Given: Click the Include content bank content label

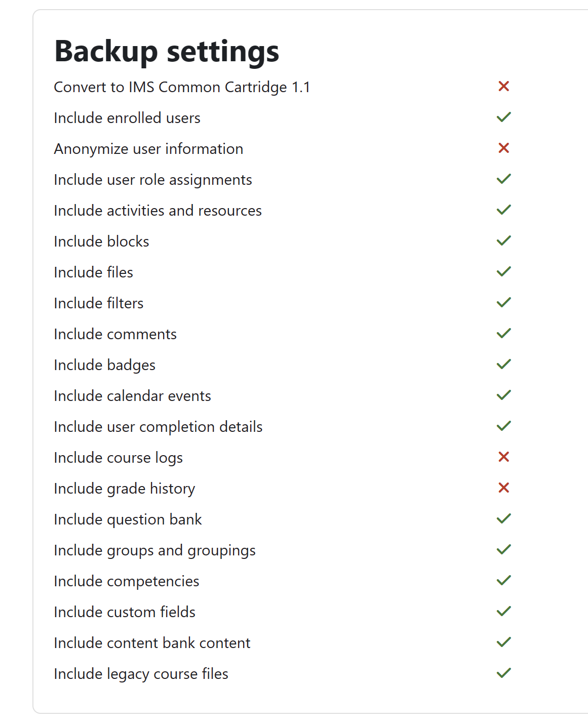Looking at the screenshot, I should pos(152,643).
